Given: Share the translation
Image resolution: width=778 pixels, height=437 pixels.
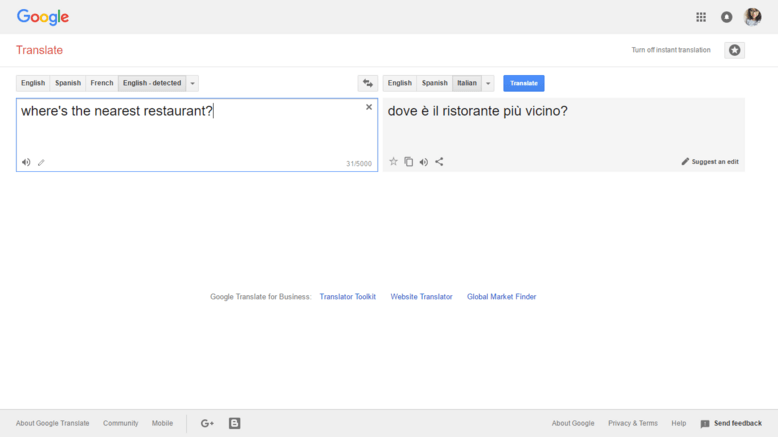Looking at the screenshot, I should 439,162.
